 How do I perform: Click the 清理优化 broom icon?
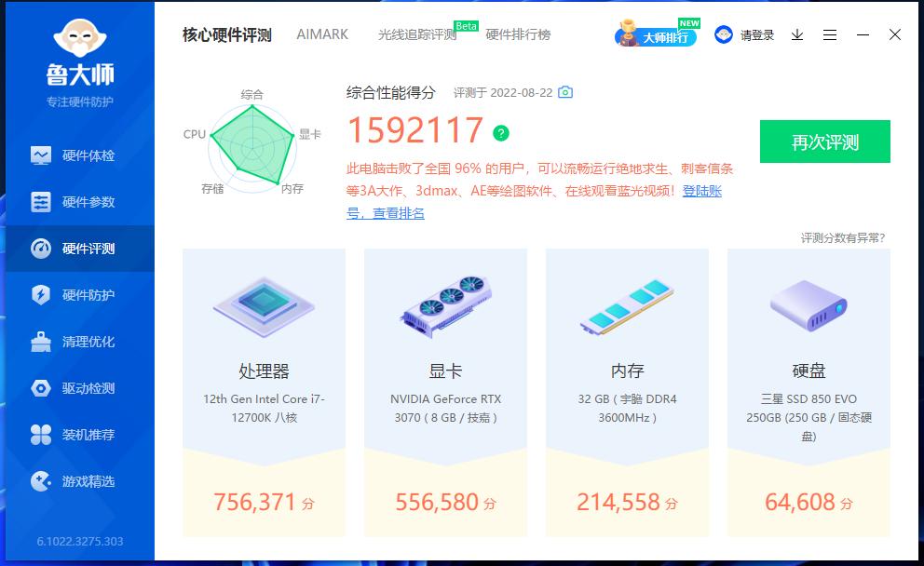pos(41,342)
